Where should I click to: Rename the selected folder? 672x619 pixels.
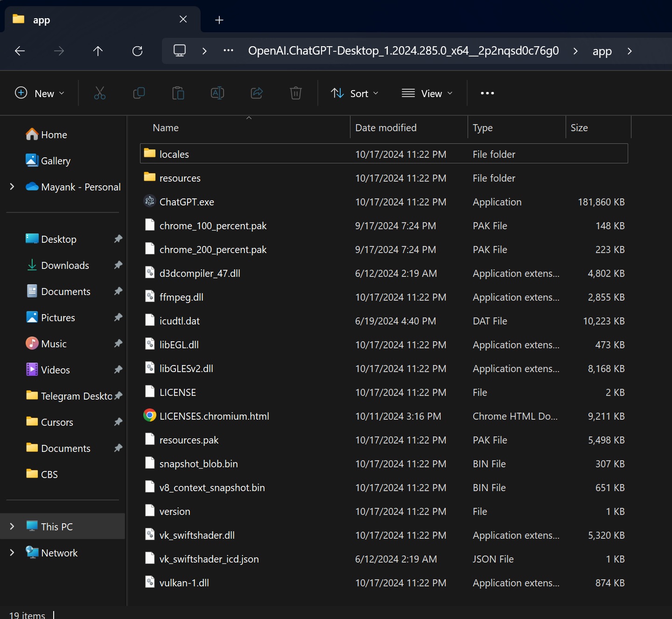217,93
